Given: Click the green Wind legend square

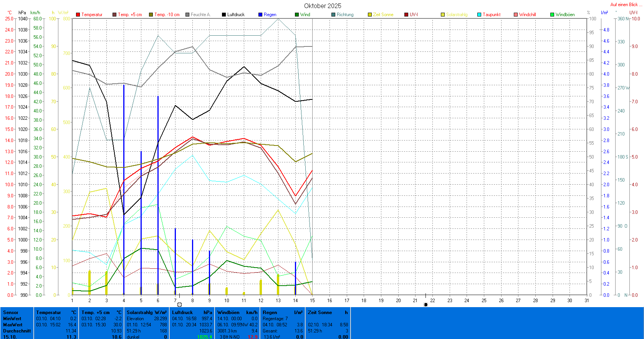Looking at the screenshot, I should coord(297,15).
